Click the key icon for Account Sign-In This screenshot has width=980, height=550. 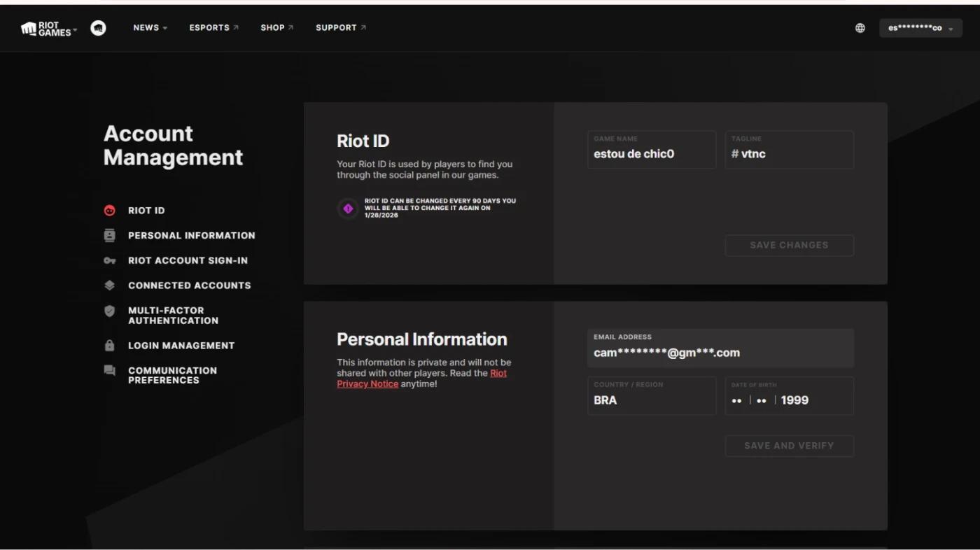[109, 260]
